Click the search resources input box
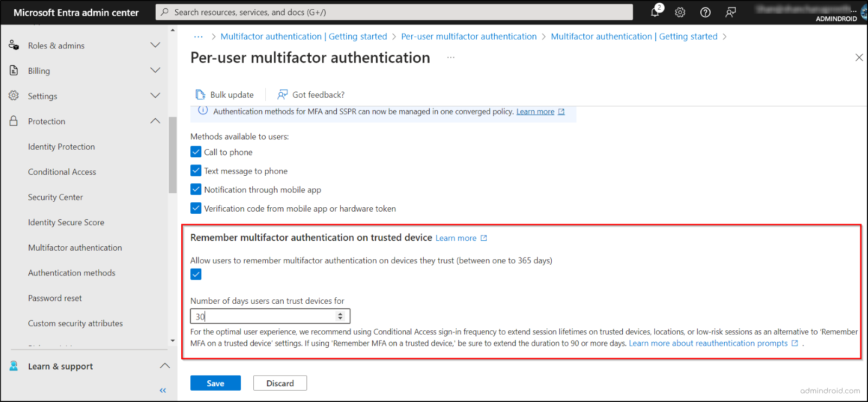The height and width of the screenshot is (402, 868). tap(394, 12)
